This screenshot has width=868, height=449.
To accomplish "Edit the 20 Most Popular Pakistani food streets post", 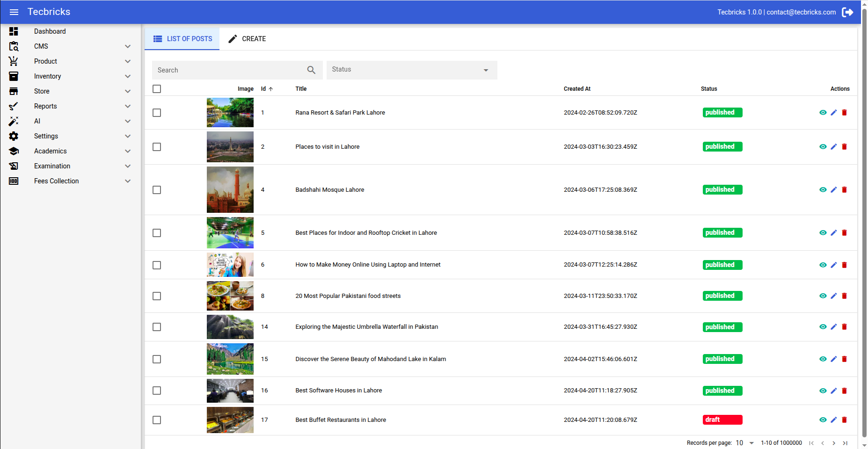I will click(x=834, y=296).
